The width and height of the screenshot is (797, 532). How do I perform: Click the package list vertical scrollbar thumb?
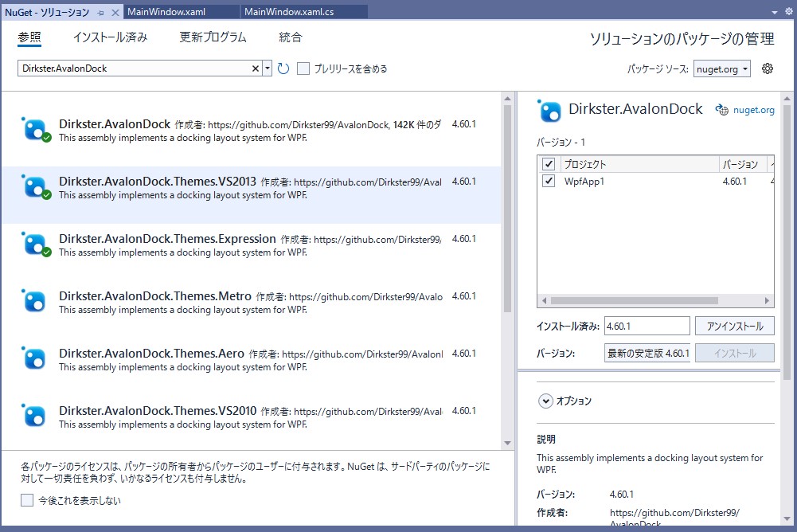[x=507, y=208]
